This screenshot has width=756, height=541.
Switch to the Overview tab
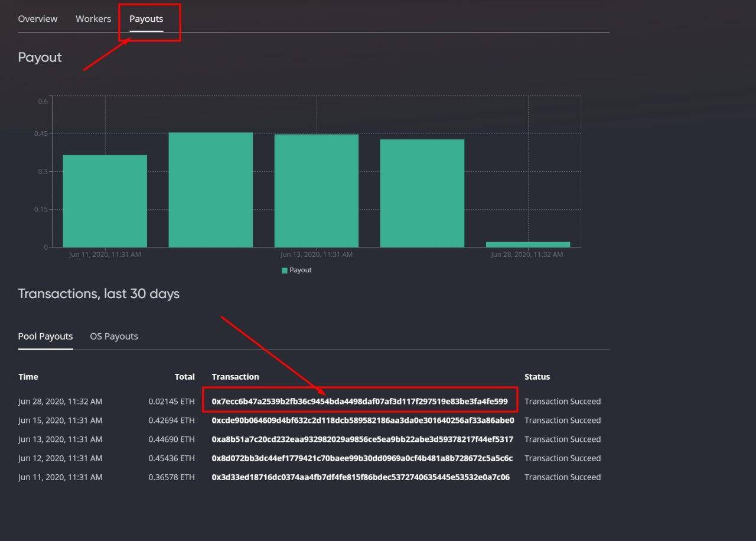click(37, 18)
